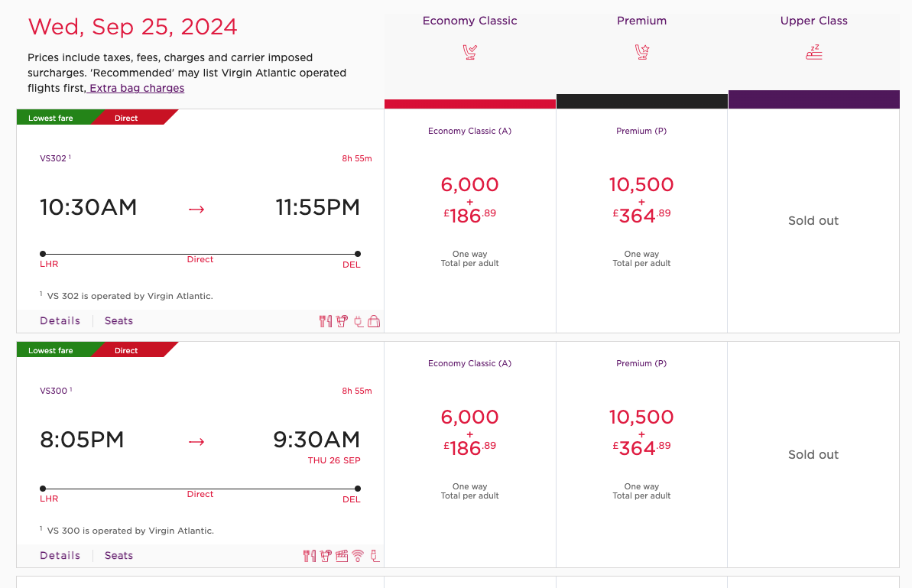Open the Extra bag charges link
This screenshot has width=912, height=588.
pyautogui.click(x=136, y=88)
